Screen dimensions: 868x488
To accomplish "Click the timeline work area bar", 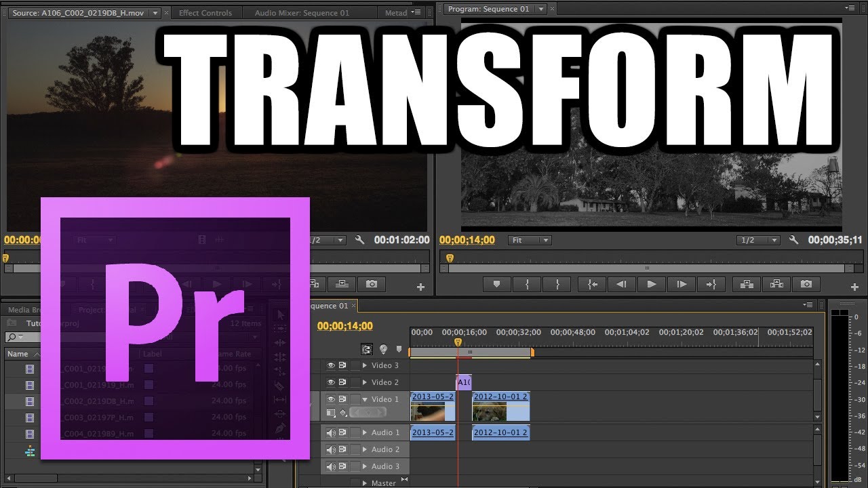I will [471, 352].
